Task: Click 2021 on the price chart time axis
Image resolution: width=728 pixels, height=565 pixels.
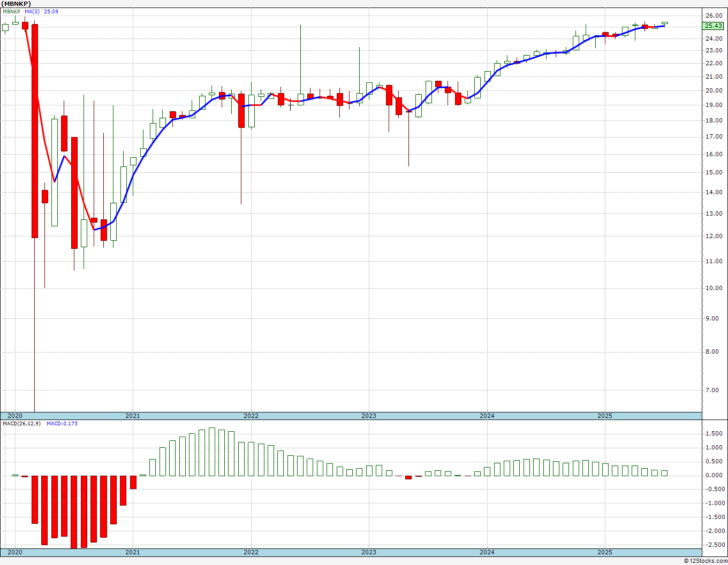Action: [132, 416]
